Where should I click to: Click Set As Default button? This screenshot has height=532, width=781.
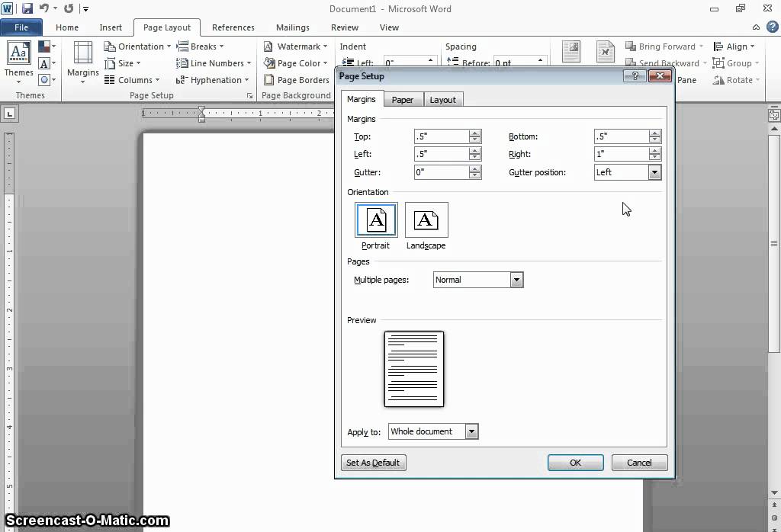[x=374, y=463]
